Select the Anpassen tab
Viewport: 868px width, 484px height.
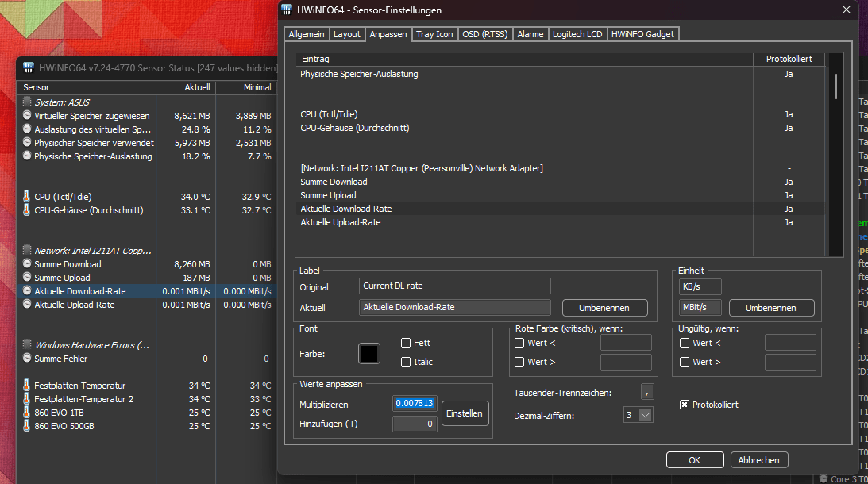click(x=388, y=34)
